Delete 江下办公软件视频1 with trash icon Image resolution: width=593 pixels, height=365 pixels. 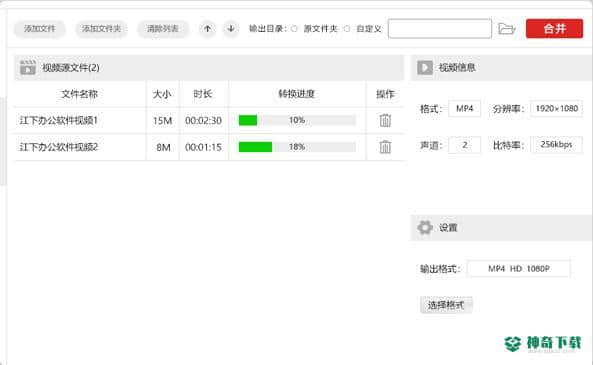click(385, 120)
